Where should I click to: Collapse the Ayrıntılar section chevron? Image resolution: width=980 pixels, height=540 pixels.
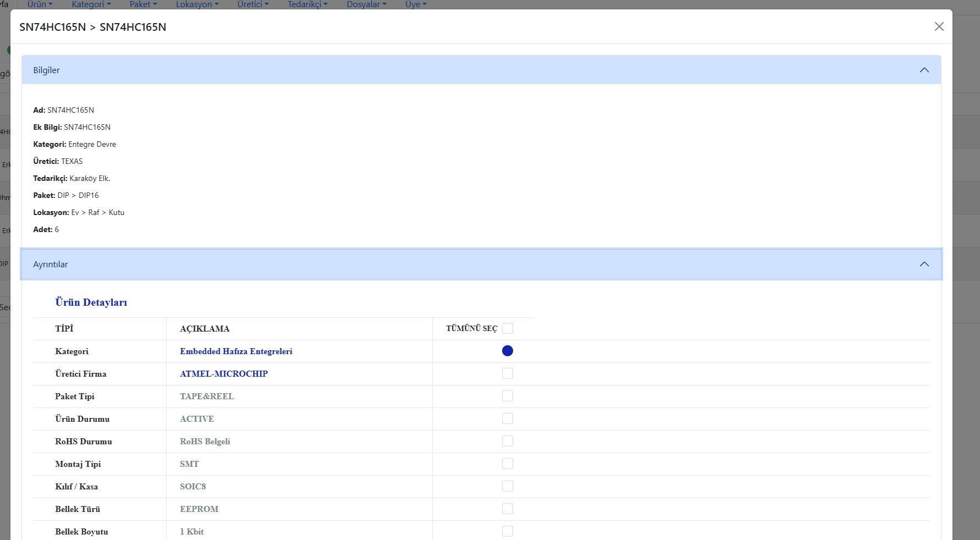[x=924, y=264]
